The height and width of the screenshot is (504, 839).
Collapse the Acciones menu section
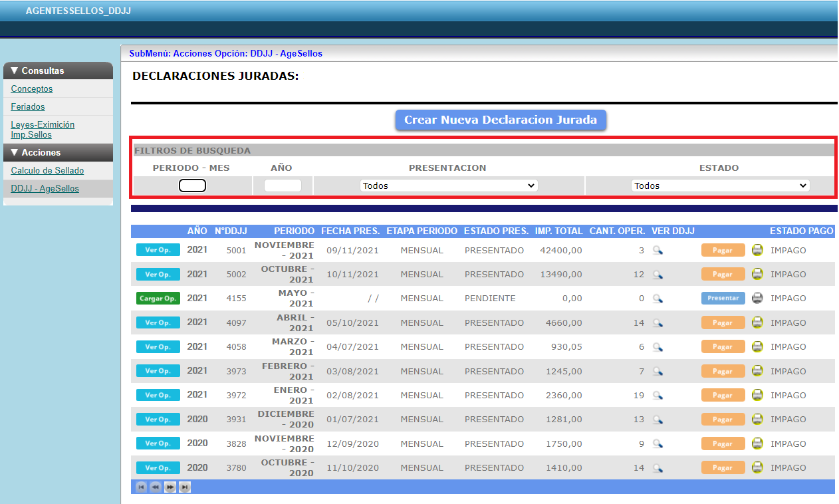point(59,152)
